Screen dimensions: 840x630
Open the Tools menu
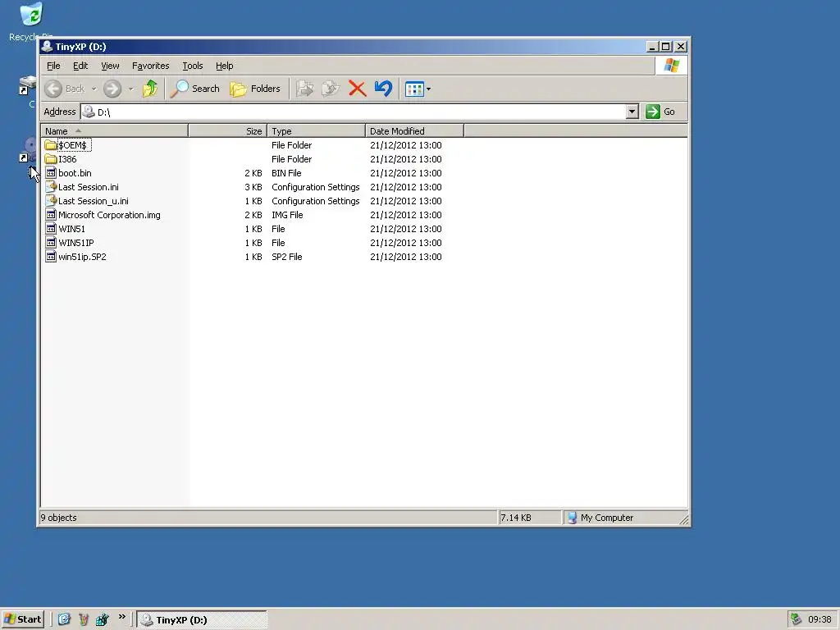(192, 66)
